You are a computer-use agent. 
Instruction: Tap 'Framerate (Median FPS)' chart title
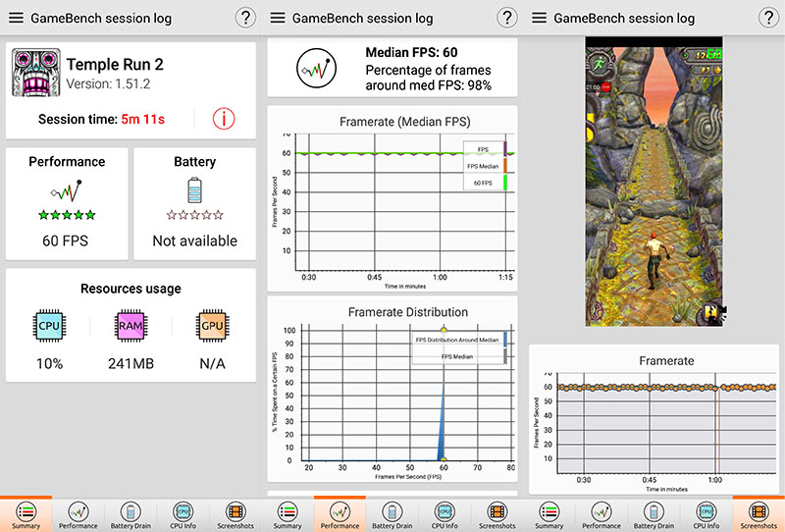(405, 122)
